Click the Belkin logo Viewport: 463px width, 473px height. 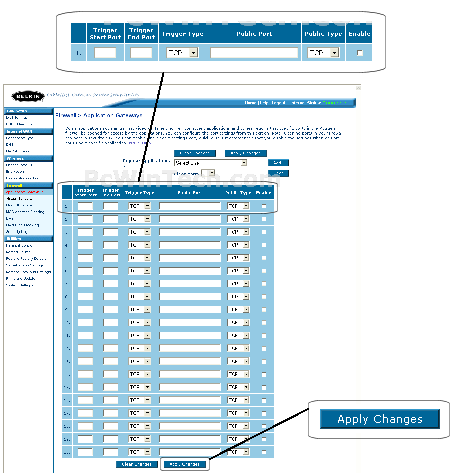click(x=28, y=96)
